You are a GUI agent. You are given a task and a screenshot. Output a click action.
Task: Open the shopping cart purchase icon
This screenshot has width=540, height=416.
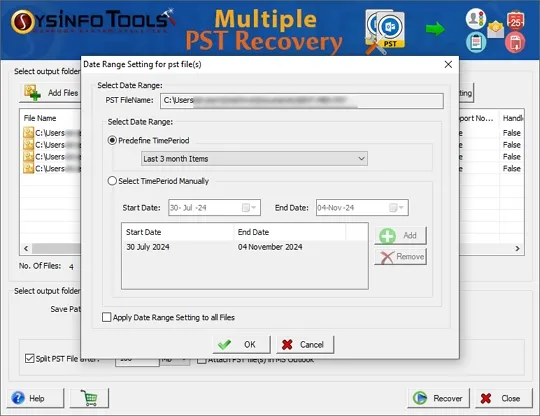[89, 398]
